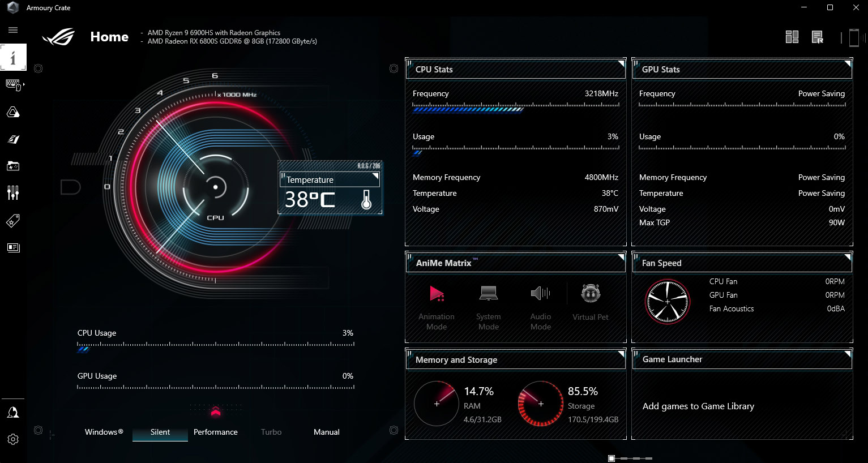Open Settings gear icon in sidebar

13,439
